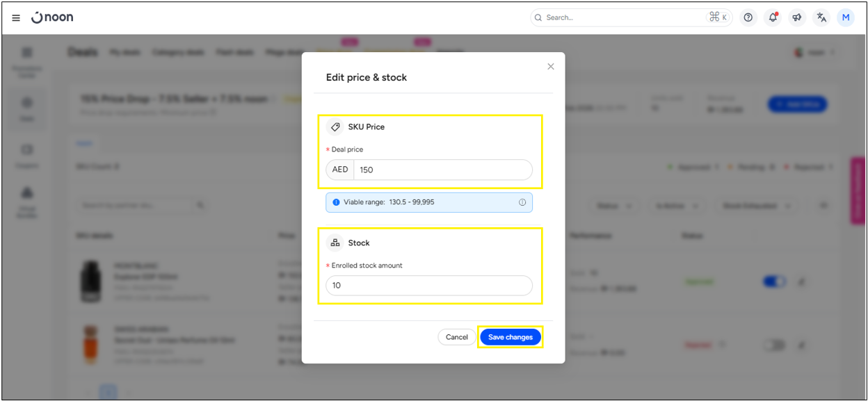Toggle the Montblanc SKU active switch

click(774, 281)
